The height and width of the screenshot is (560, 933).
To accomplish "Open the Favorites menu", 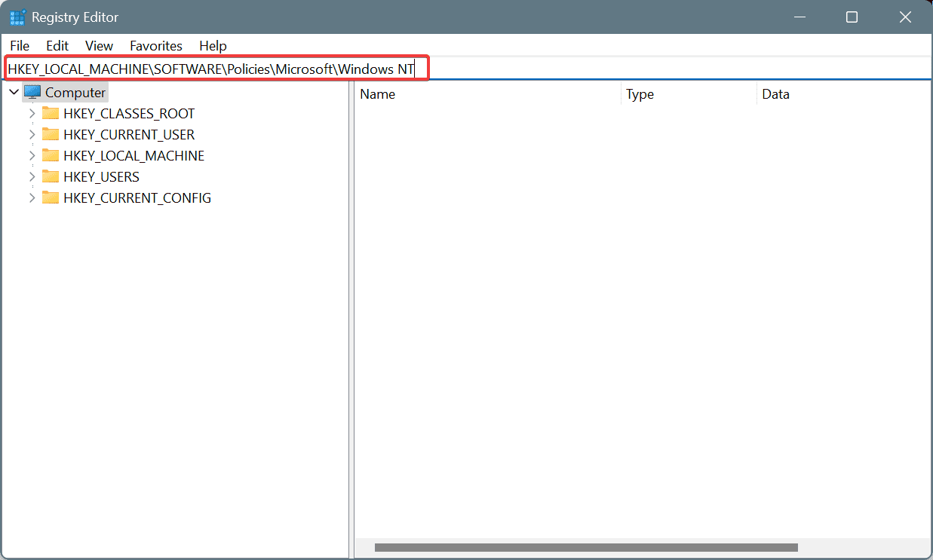I will point(156,46).
